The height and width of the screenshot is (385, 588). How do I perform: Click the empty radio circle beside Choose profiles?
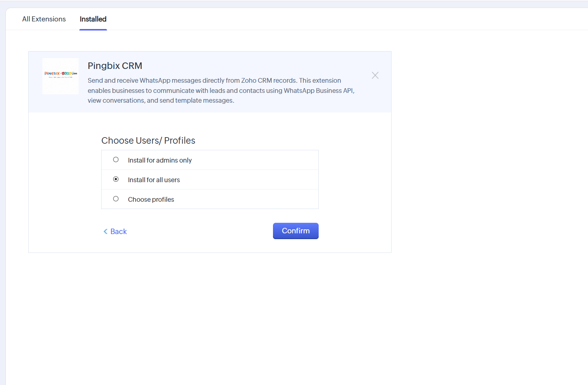click(116, 198)
